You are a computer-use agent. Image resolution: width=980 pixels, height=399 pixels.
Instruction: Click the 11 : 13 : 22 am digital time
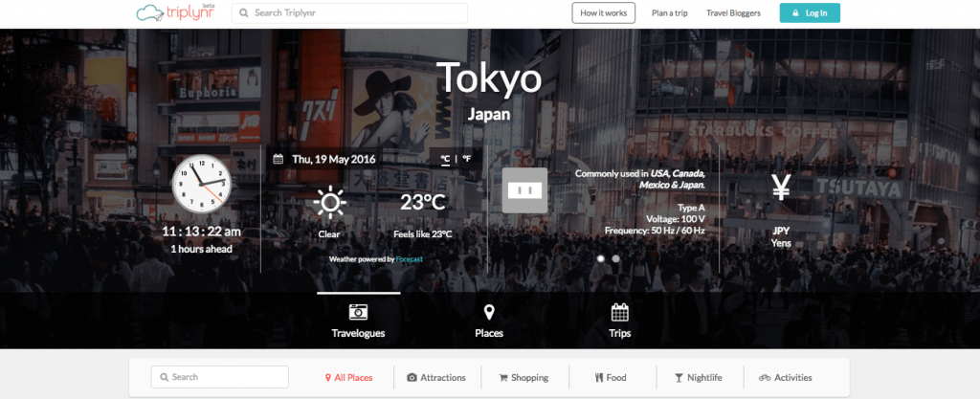(x=201, y=232)
